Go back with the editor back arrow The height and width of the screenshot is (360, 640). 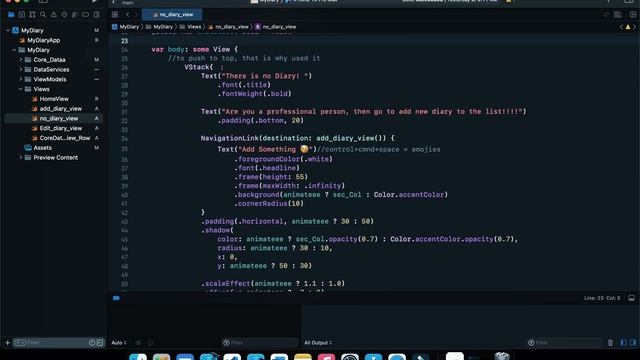127,15
